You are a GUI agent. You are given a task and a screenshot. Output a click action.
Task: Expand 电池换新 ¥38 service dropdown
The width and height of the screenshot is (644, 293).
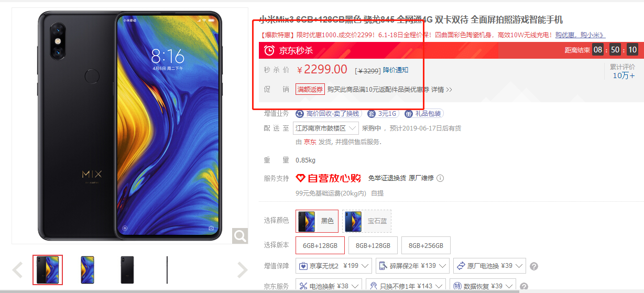coord(329,286)
